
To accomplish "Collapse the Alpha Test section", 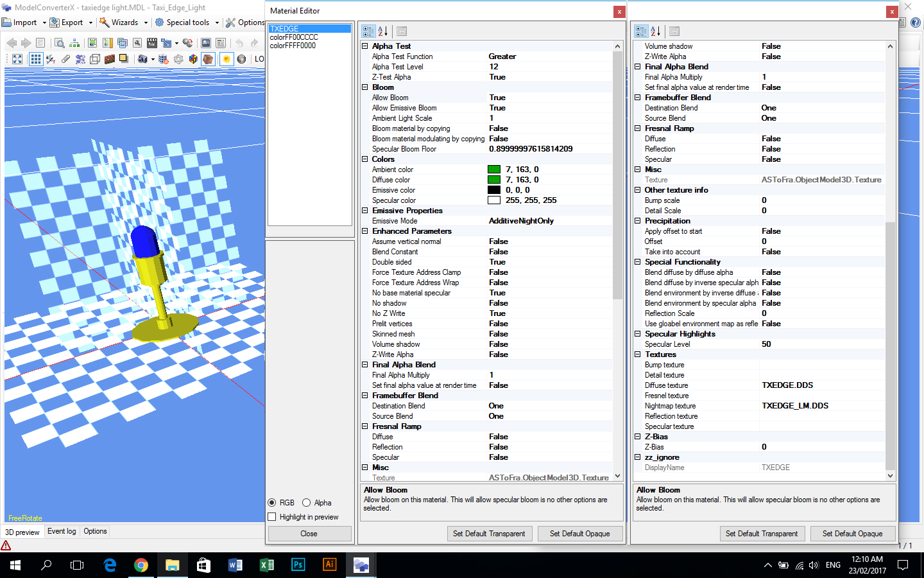I will click(x=365, y=46).
